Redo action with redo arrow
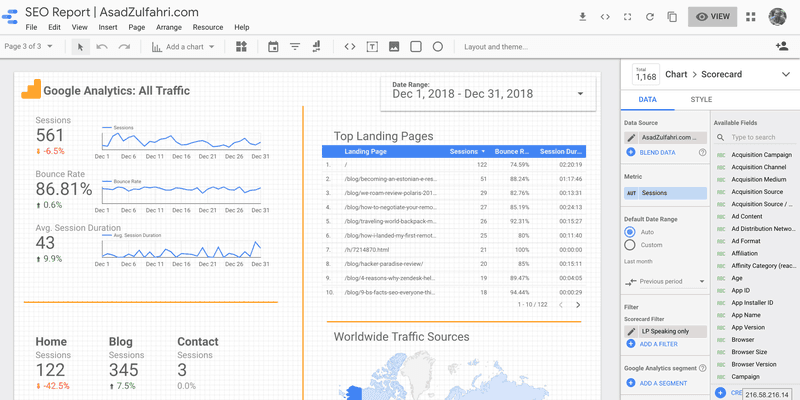800x400 pixels. click(124, 47)
